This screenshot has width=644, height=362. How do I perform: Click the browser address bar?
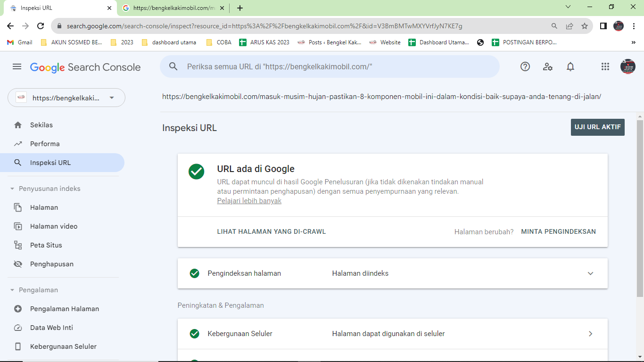point(302,26)
